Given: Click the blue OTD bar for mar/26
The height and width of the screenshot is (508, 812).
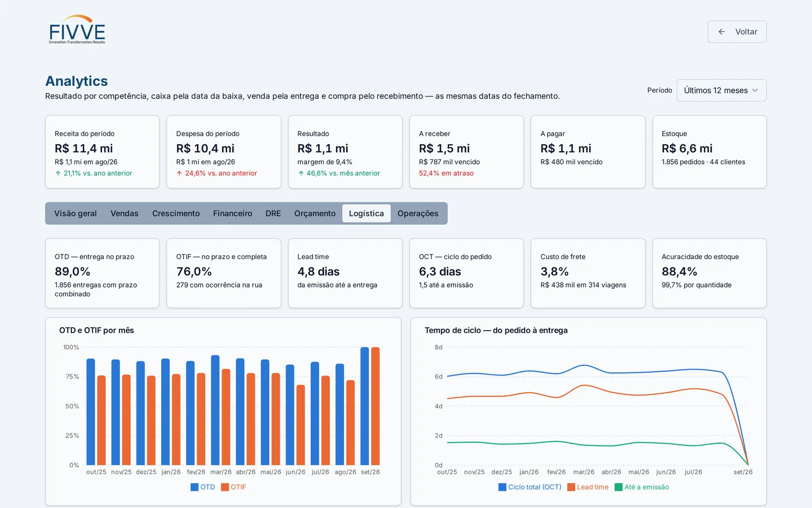Looking at the screenshot, I should (x=215, y=410).
